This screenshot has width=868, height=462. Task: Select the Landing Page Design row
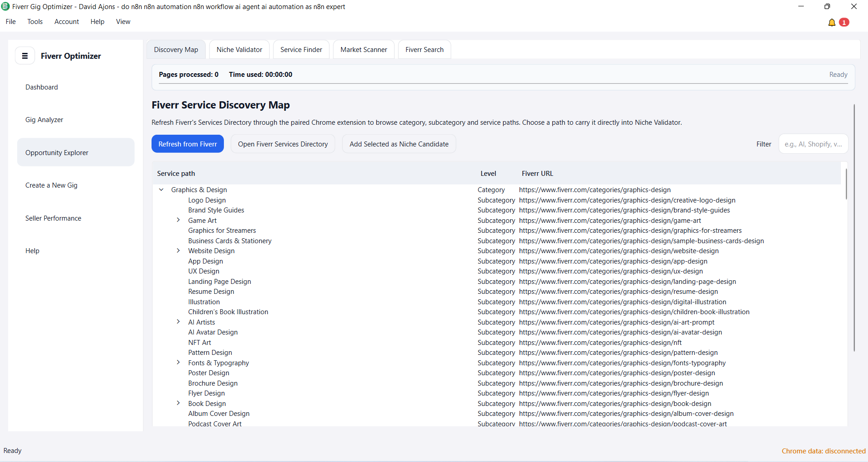(497, 282)
